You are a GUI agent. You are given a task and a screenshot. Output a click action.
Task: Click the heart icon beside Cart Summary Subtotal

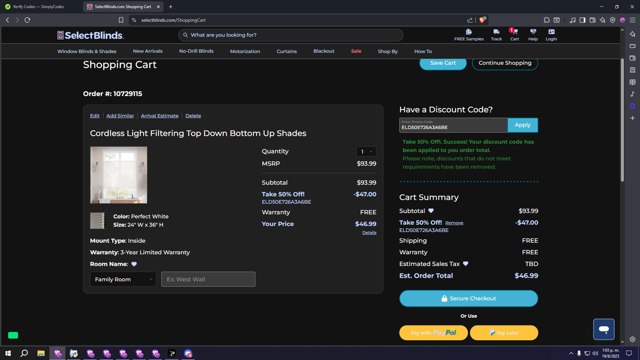pyautogui.click(x=431, y=211)
